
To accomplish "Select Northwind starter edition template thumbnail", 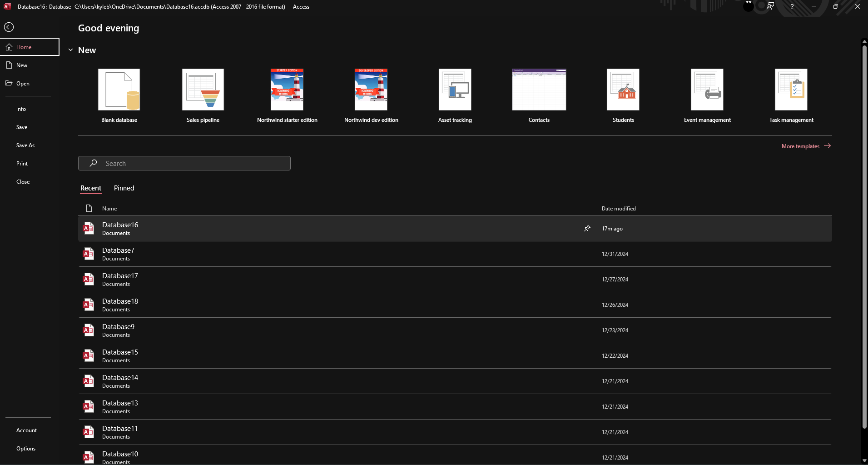I will (287, 90).
